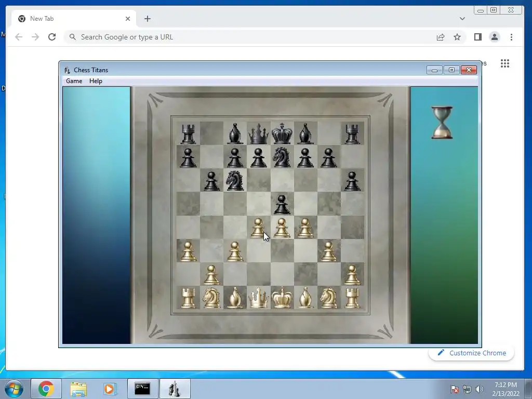
Task: Click the Action Center flag tray icon
Action: [455, 389]
